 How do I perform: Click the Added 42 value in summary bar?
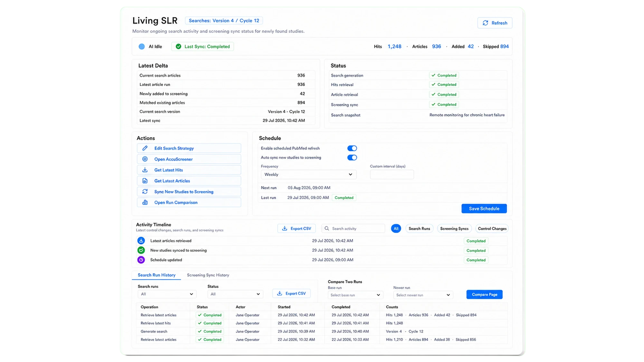point(470,46)
